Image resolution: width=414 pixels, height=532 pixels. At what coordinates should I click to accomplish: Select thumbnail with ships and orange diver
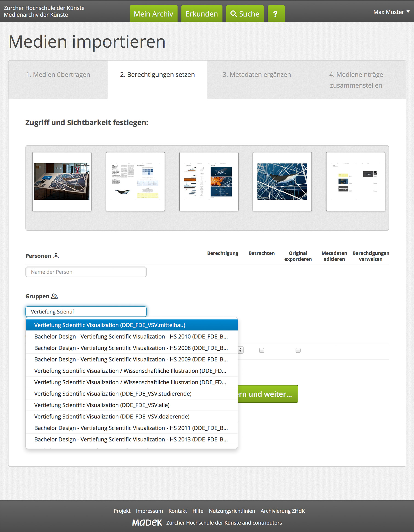click(209, 182)
